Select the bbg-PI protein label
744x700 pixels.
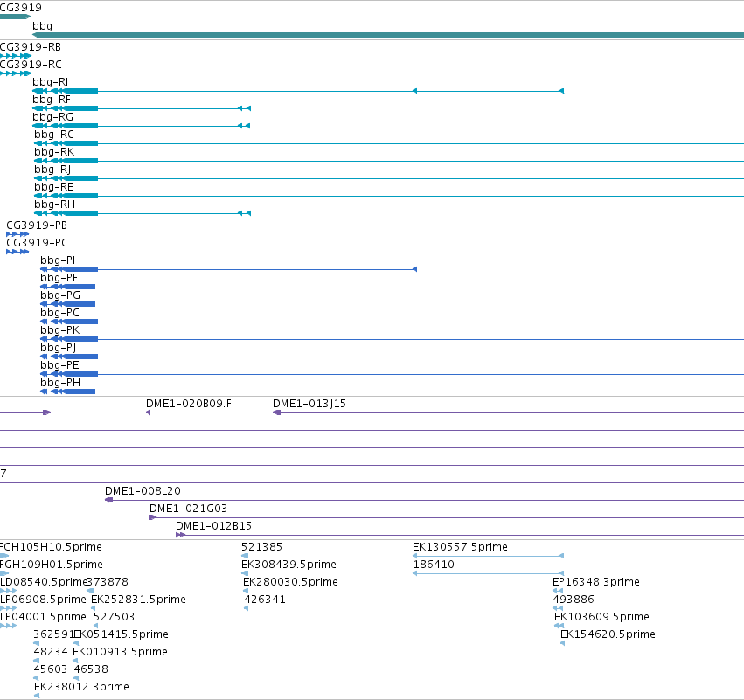58,260
